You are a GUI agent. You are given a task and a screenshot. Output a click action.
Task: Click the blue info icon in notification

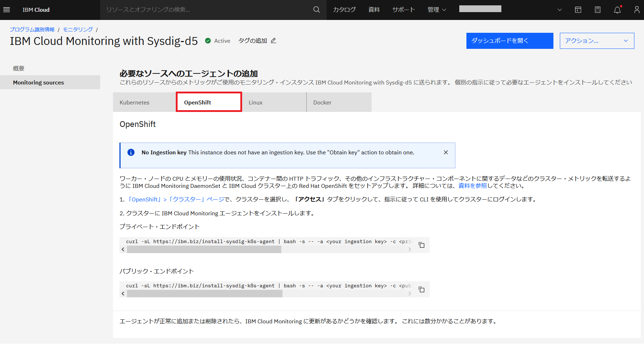(131, 153)
